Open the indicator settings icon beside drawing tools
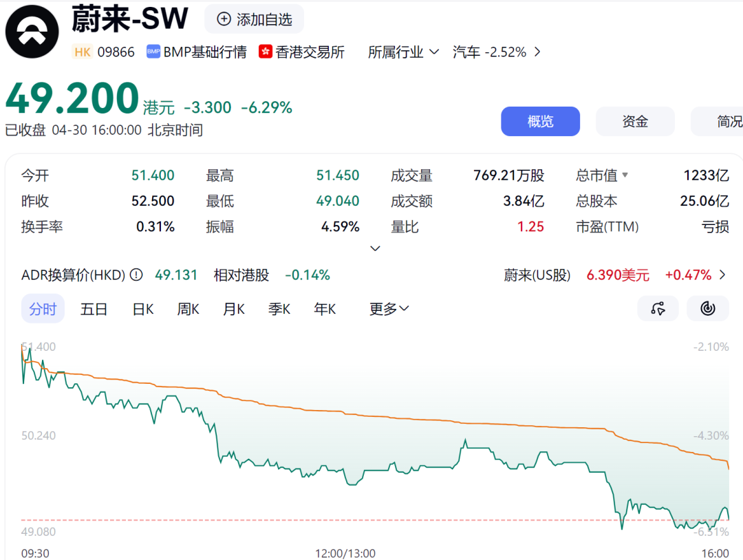Screen dimensions: 743x560 707,308
